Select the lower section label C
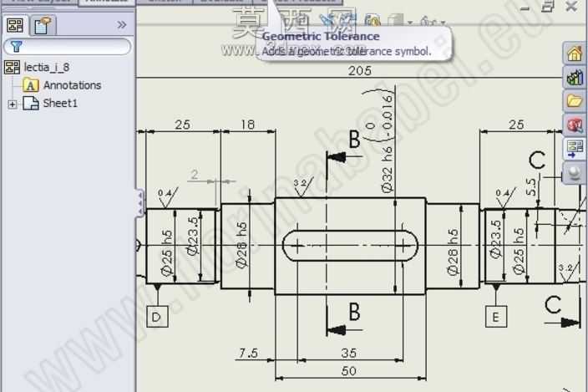Screen dimensions: 588x392 coord(553,304)
